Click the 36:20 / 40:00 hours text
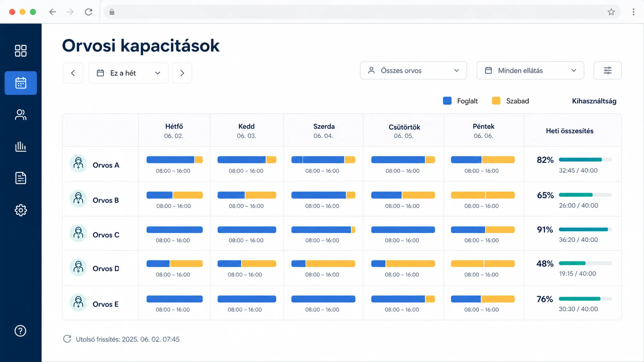644x362 pixels. point(579,240)
